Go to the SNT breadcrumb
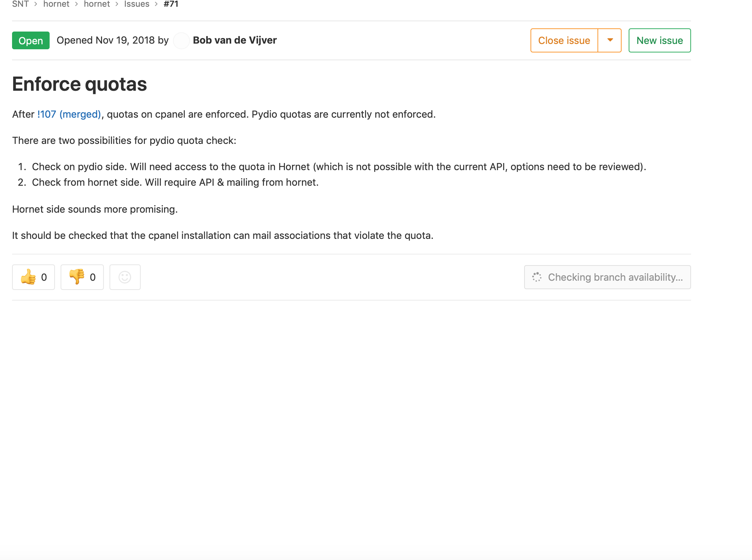The width and height of the screenshot is (752, 560). (x=21, y=4)
